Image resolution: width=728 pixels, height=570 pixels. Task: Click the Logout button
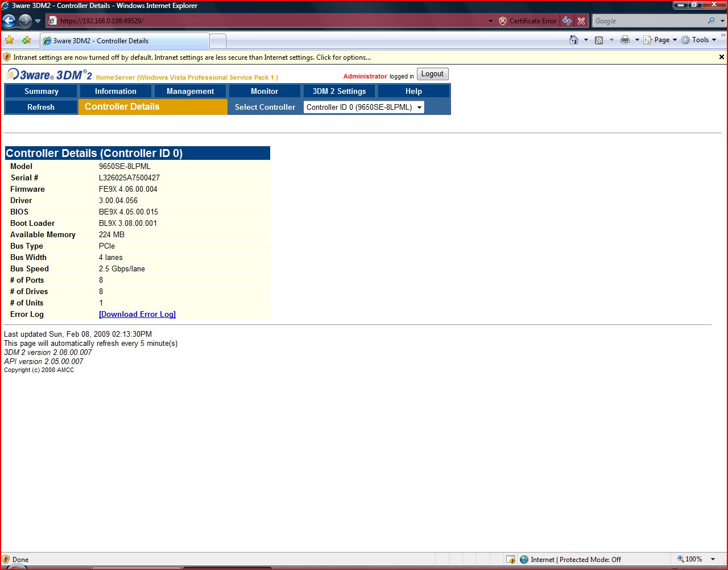point(432,74)
